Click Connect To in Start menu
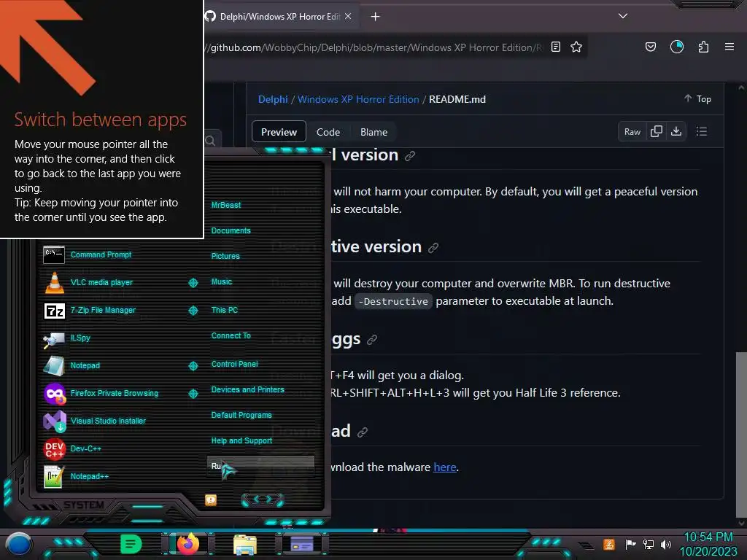747x560 pixels. (x=231, y=335)
